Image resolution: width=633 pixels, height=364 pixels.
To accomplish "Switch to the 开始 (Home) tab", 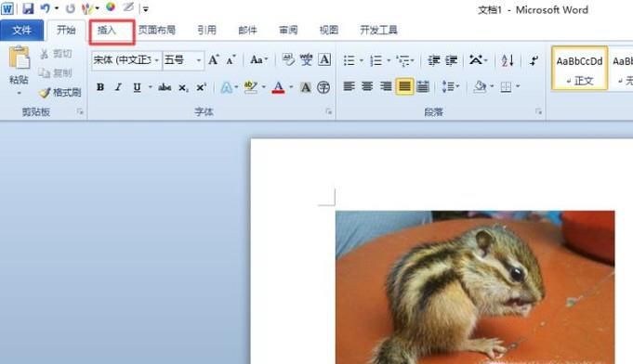I will [66, 31].
